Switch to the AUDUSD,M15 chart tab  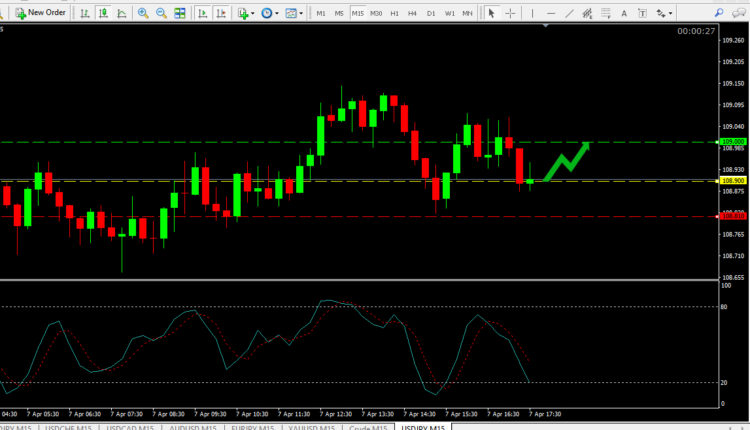click(x=193, y=427)
